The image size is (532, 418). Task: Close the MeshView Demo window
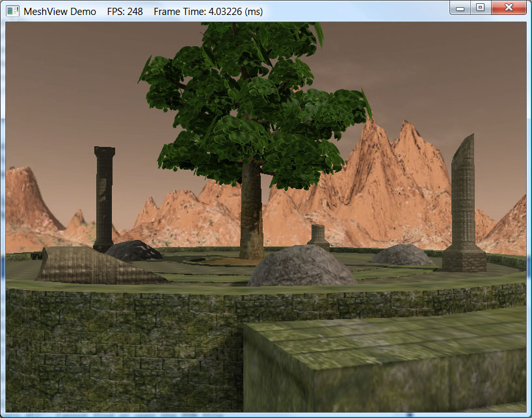click(509, 7)
